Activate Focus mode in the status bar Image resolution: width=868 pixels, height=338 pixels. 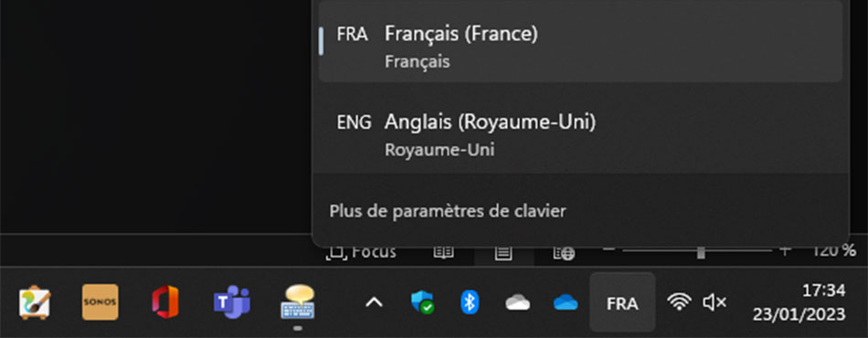[362, 253]
